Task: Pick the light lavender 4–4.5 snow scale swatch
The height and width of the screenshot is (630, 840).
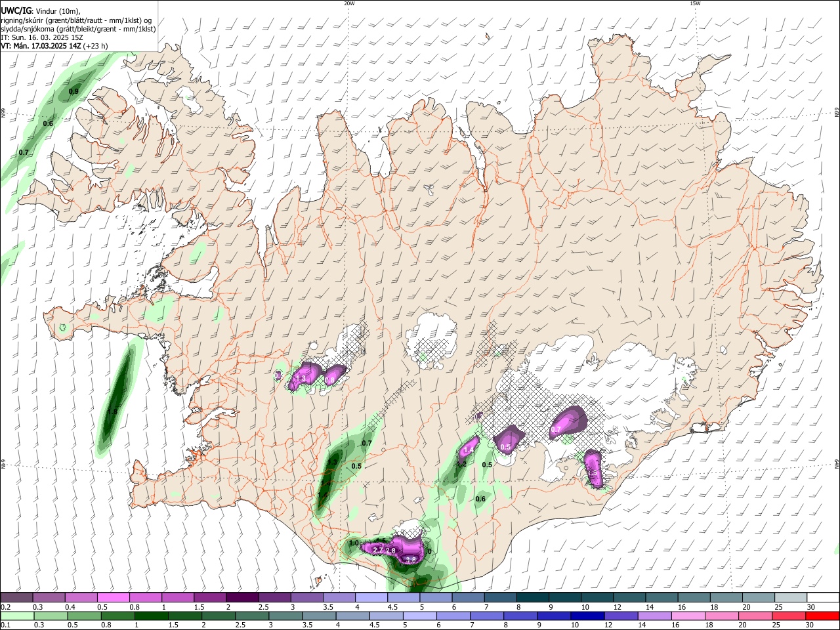Action: pos(371,598)
